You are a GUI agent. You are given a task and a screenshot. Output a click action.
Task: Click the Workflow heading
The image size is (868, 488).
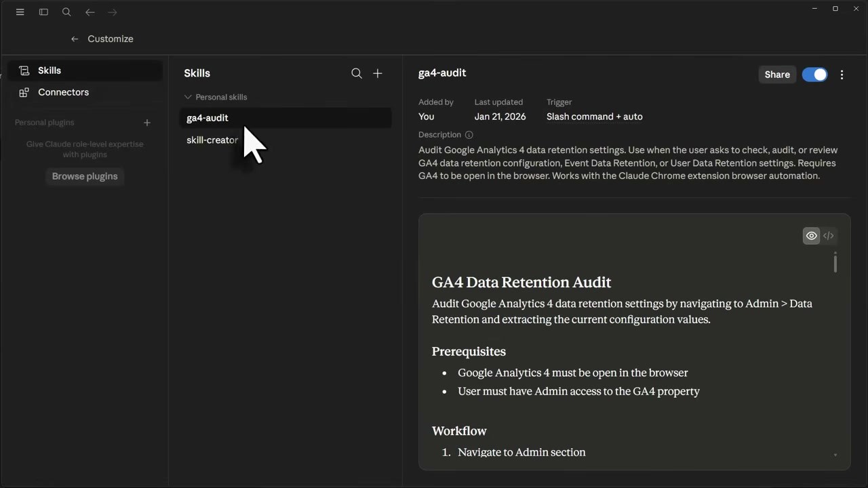click(x=459, y=431)
